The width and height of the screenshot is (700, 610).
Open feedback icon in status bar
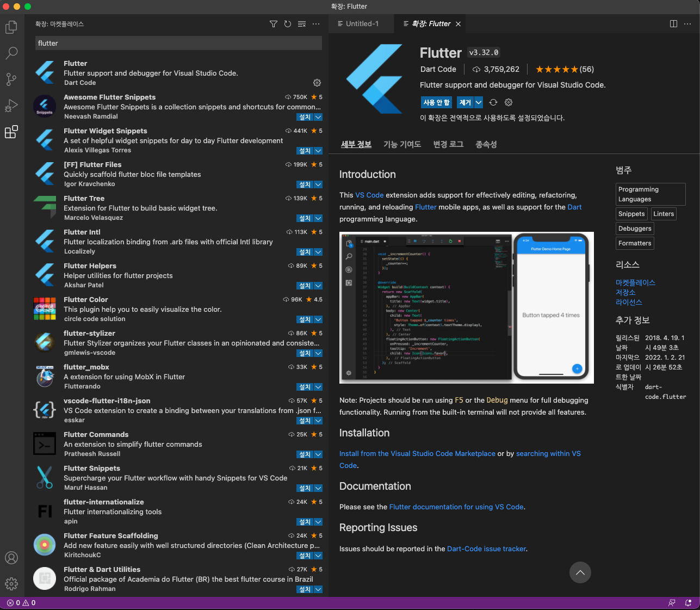(x=672, y=603)
